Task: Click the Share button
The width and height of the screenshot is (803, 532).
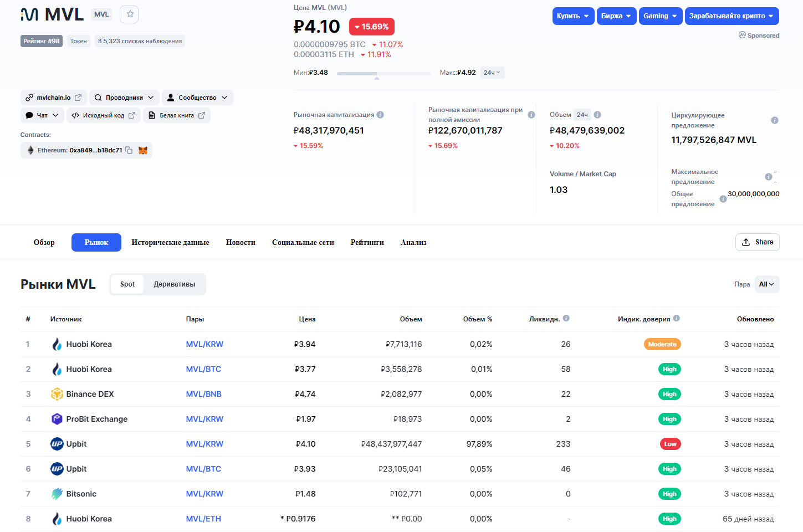Action: 757,242
